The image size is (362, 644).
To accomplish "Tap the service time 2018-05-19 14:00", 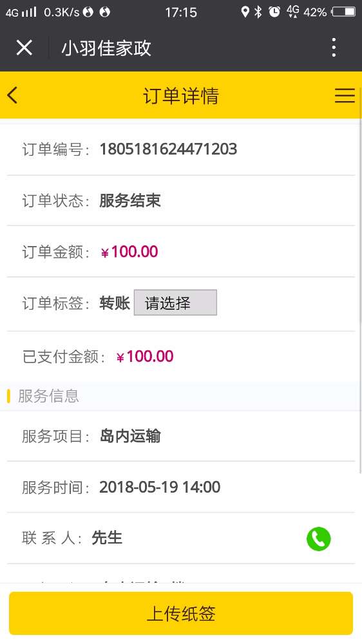I will tap(160, 487).
